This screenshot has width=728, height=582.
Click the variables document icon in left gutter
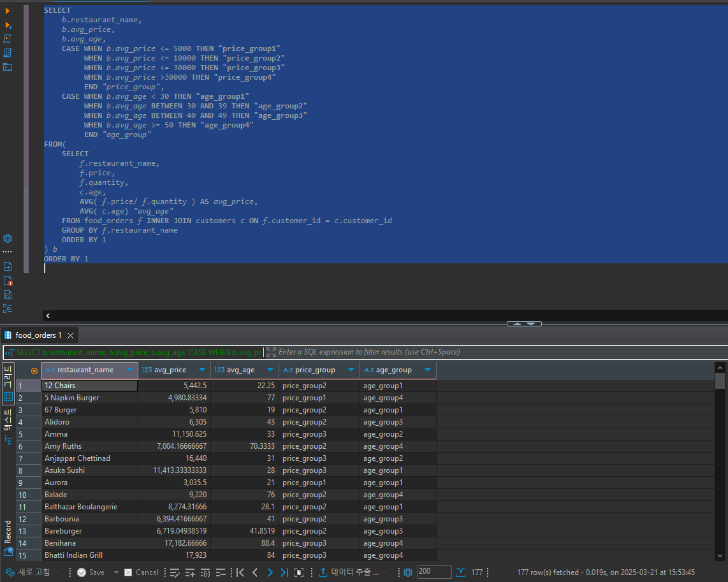pos(8,295)
